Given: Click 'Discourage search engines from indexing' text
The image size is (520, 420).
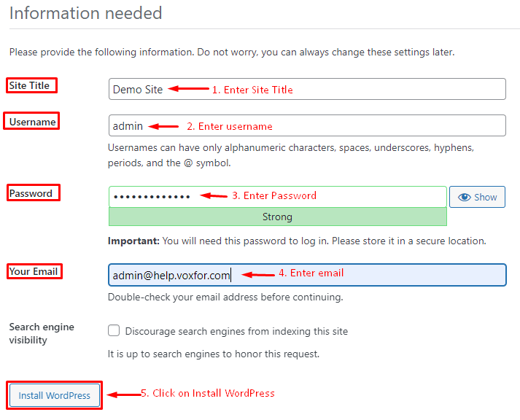Looking at the screenshot, I should tap(236, 331).
